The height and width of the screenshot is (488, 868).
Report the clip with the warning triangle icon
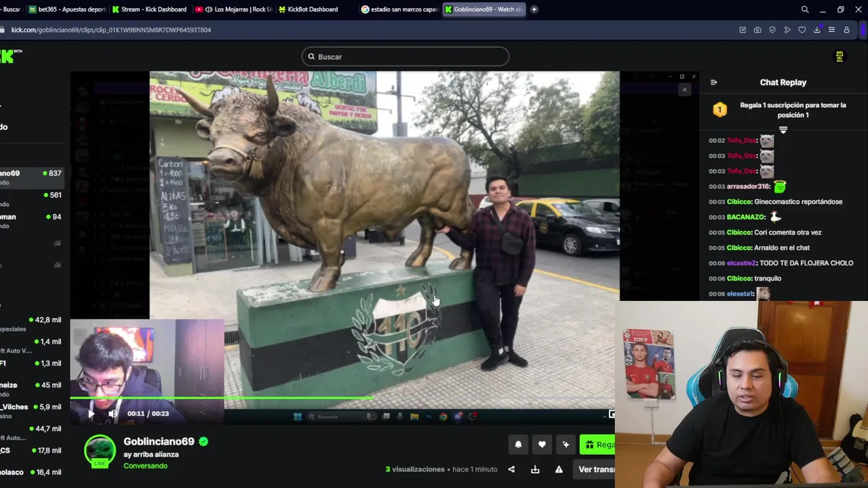(x=559, y=469)
